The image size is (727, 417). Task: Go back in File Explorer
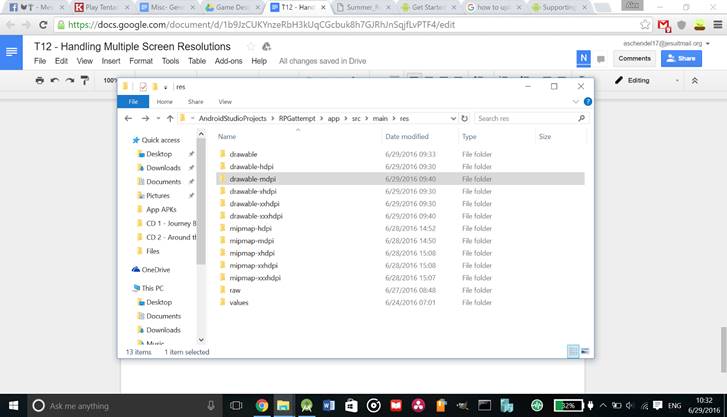click(x=128, y=118)
